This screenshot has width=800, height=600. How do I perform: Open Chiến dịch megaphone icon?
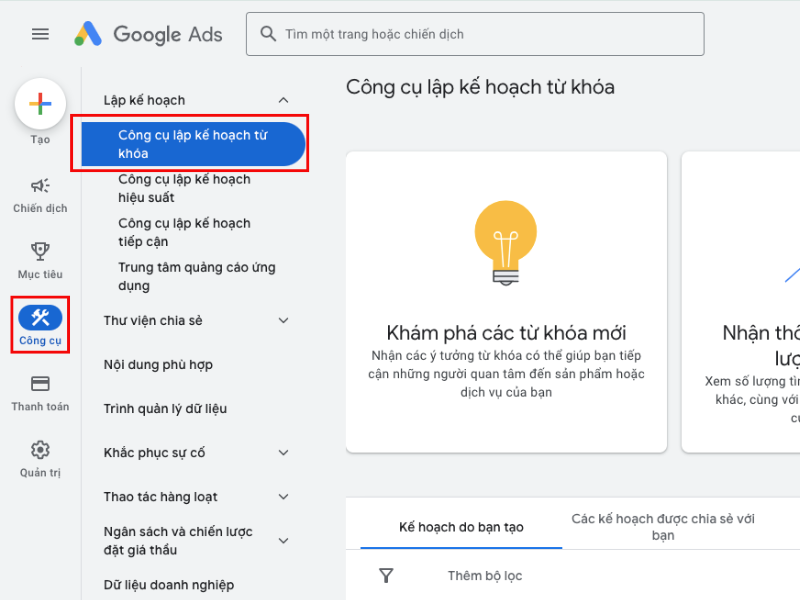[x=40, y=186]
